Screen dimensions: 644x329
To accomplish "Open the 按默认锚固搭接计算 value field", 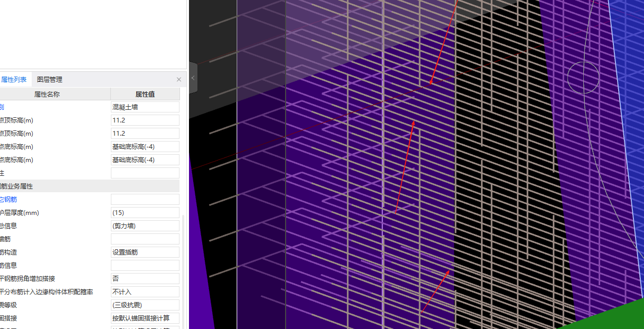I will (145, 318).
